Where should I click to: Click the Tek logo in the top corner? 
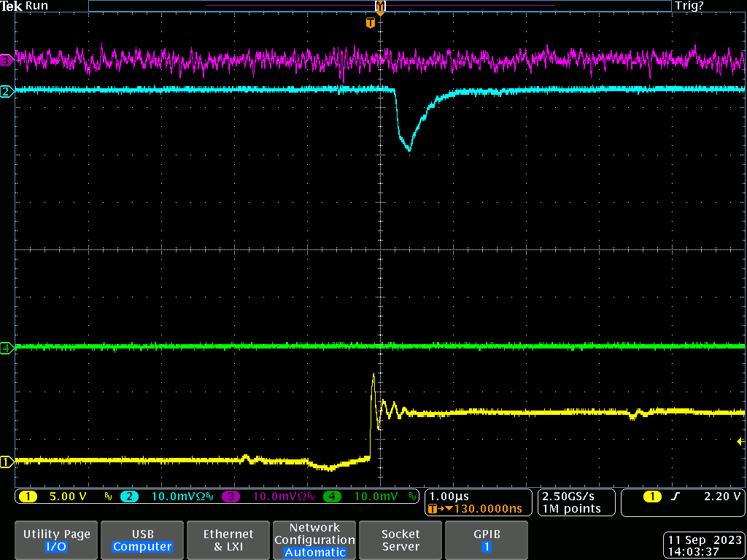(x=12, y=6)
